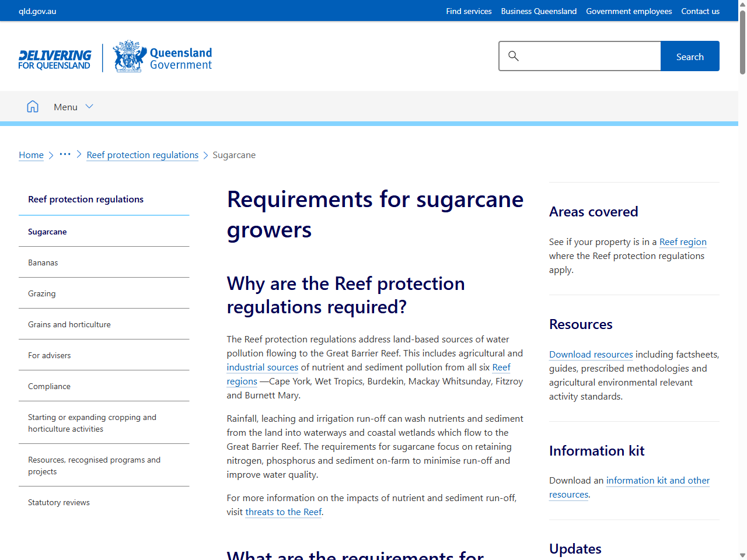This screenshot has width=747, height=560.
Task: Follow the threats to the Reef link
Action: tap(283, 512)
